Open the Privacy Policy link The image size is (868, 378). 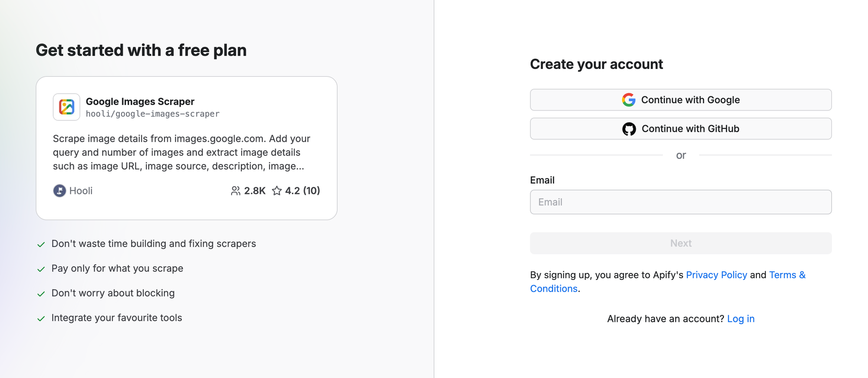(716, 275)
